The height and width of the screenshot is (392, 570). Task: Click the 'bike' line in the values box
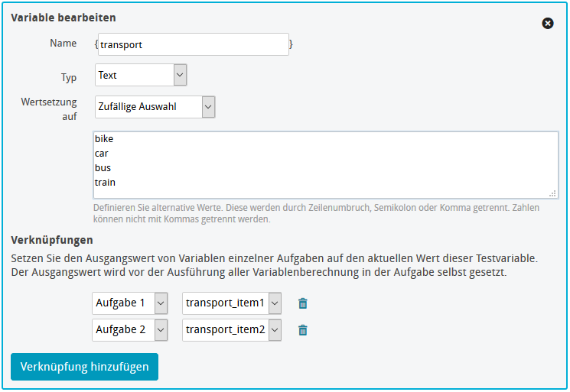pyautogui.click(x=104, y=139)
